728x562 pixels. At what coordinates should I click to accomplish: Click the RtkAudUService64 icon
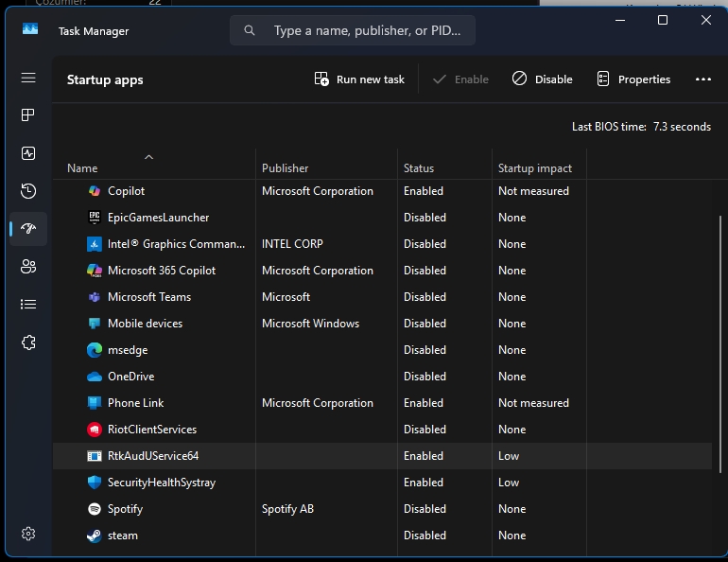95,456
